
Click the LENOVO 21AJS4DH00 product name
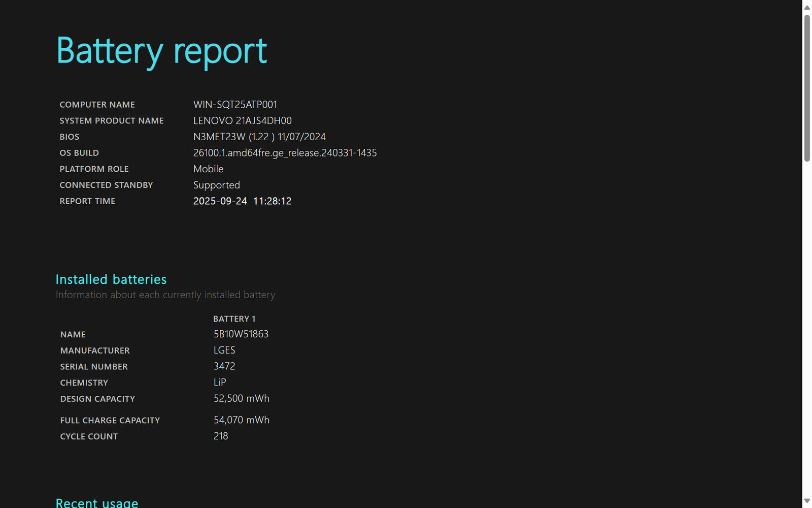[x=242, y=121]
